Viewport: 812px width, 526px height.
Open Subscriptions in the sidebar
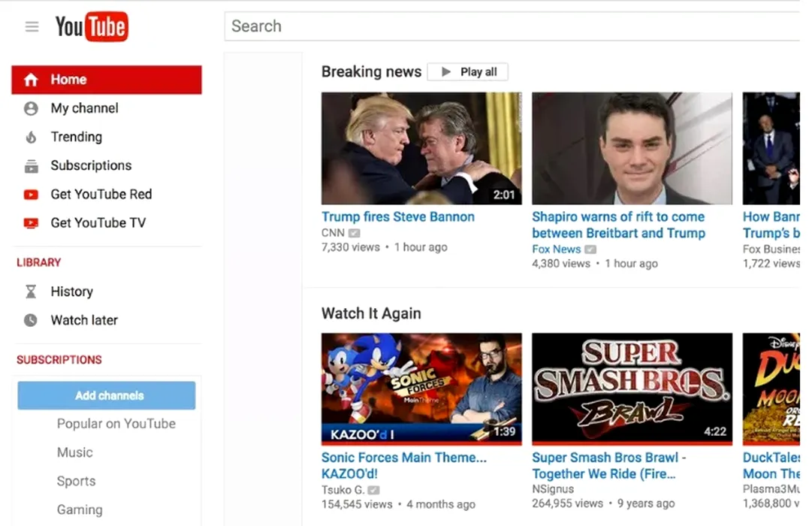tap(107, 166)
